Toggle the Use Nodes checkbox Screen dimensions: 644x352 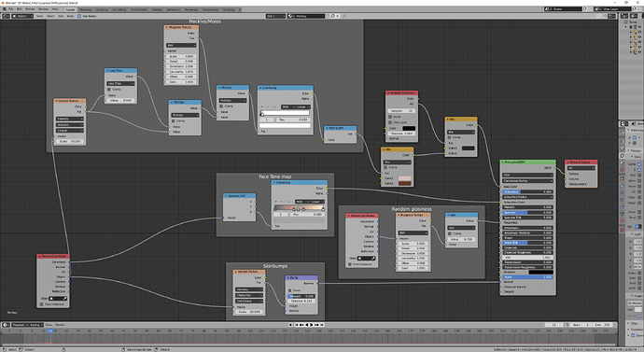click(79, 16)
